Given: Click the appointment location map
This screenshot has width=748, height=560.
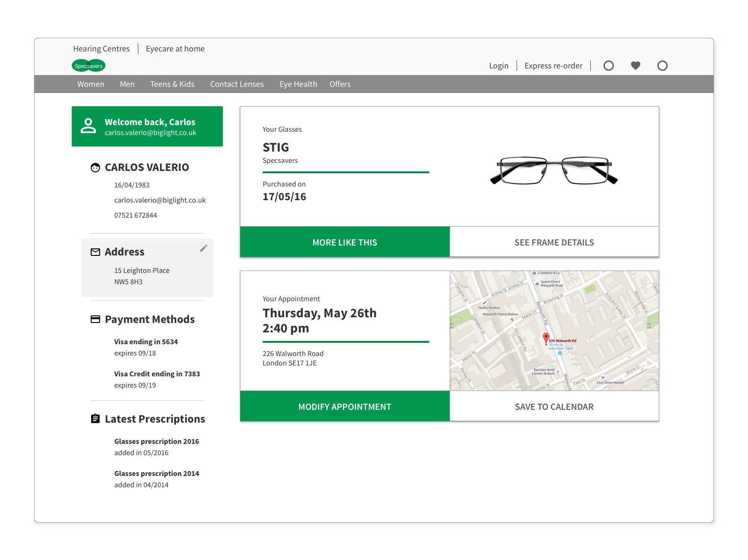Looking at the screenshot, I should click(554, 331).
